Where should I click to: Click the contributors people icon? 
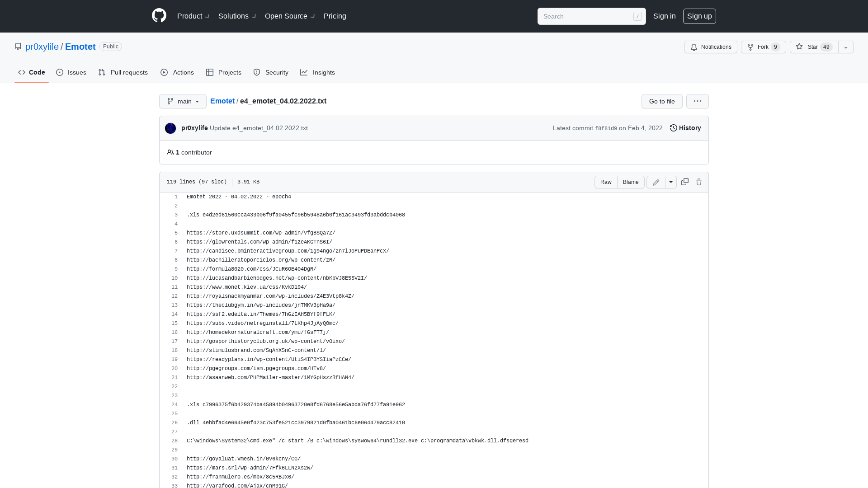coord(170,152)
